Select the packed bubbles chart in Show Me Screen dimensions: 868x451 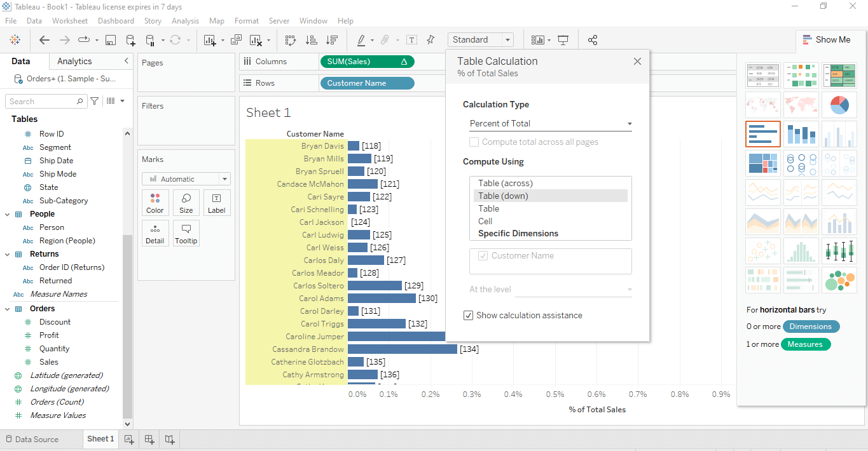pyautogui.click(x=839, y=280)
